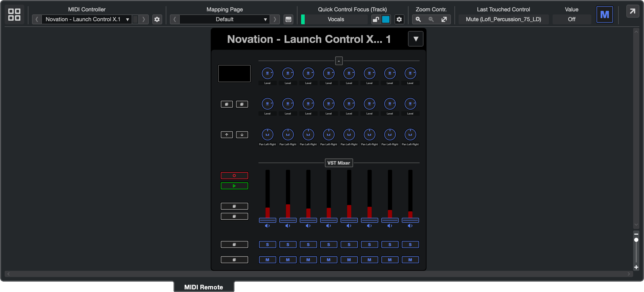
Task: Click the Value Off field
Action: coord(571,19)
